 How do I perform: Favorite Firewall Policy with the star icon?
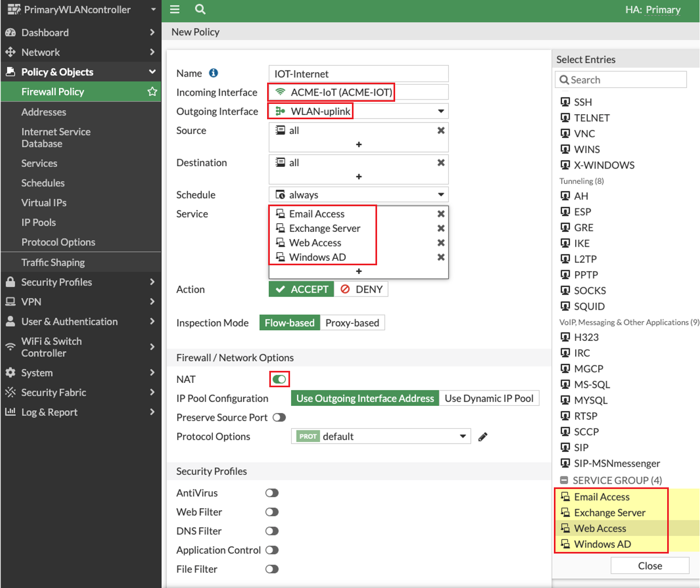(152, 92)
